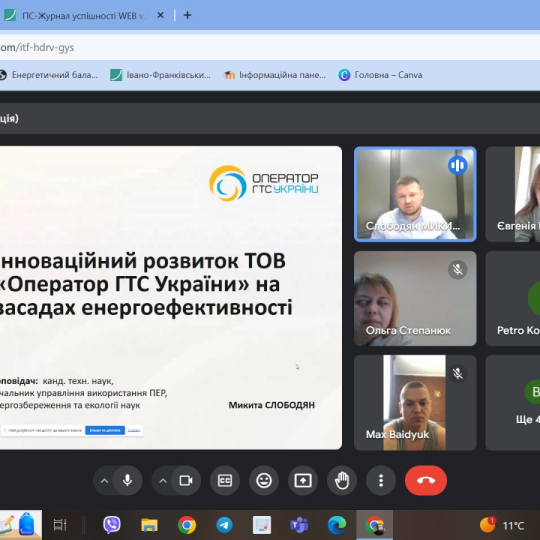The height and width of the screenshot is (540, 540).
Task: Open the additional participants tile (Ще 4)
Action: pos(513,403)
